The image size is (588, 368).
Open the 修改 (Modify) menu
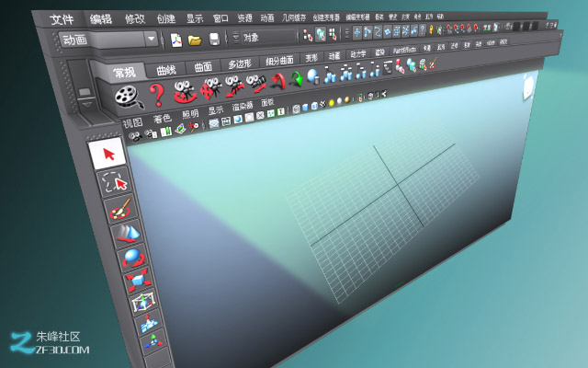[x=135, y=18]
